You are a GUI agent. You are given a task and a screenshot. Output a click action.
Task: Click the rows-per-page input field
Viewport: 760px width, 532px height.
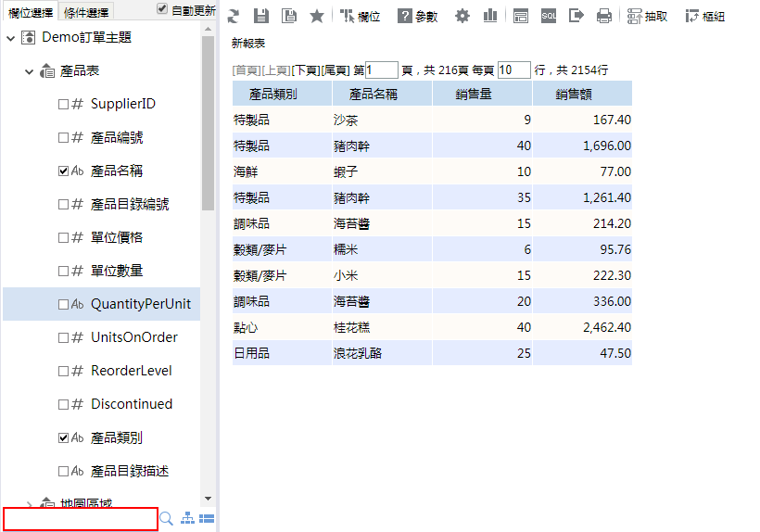tap(513, 70)
